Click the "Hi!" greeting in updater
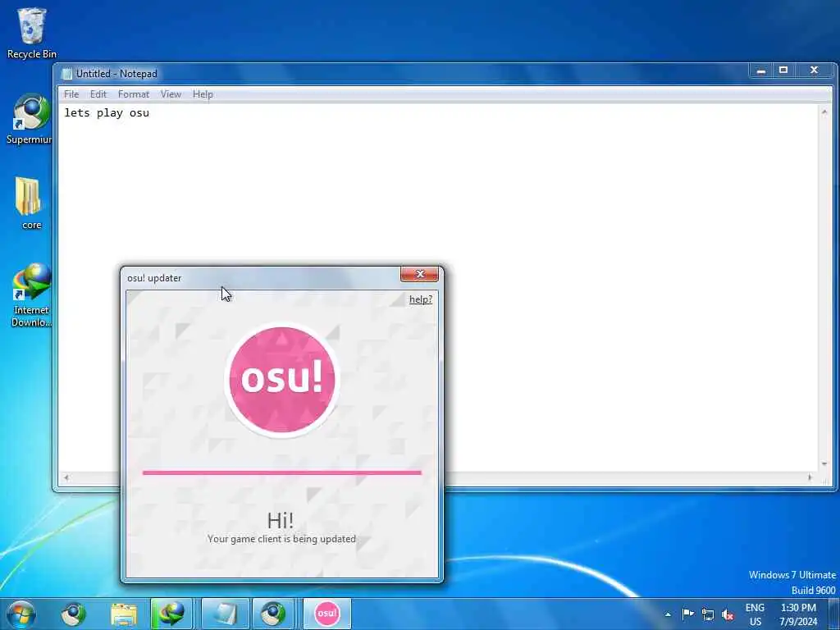 pos(281,520)
